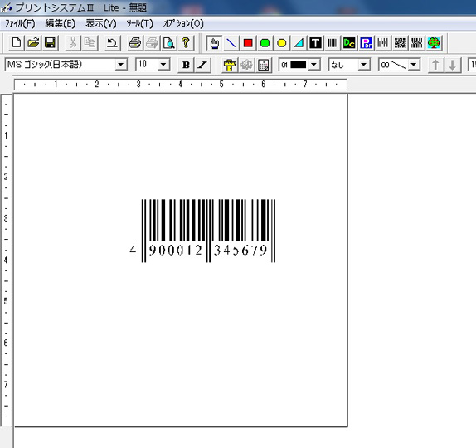This screenshot has width=476, height=448.
Task: Select the hand pointer selection tool
Action: pyautogui.click(x=214, y=43)
